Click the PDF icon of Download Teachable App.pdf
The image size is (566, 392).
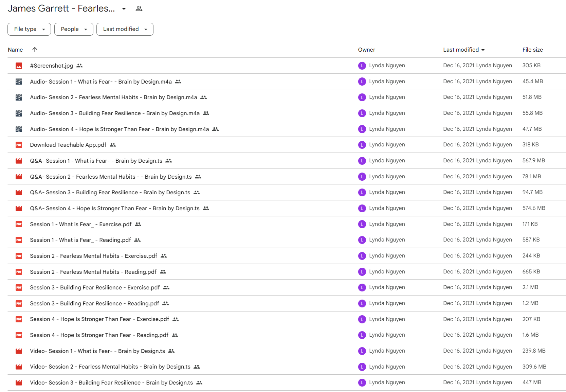pos(19,145)
